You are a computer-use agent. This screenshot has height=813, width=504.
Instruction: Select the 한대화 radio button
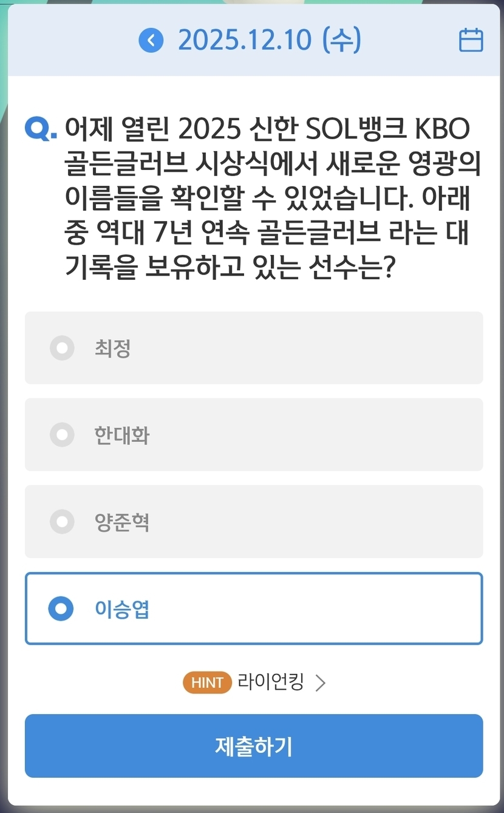pos(62,435)
